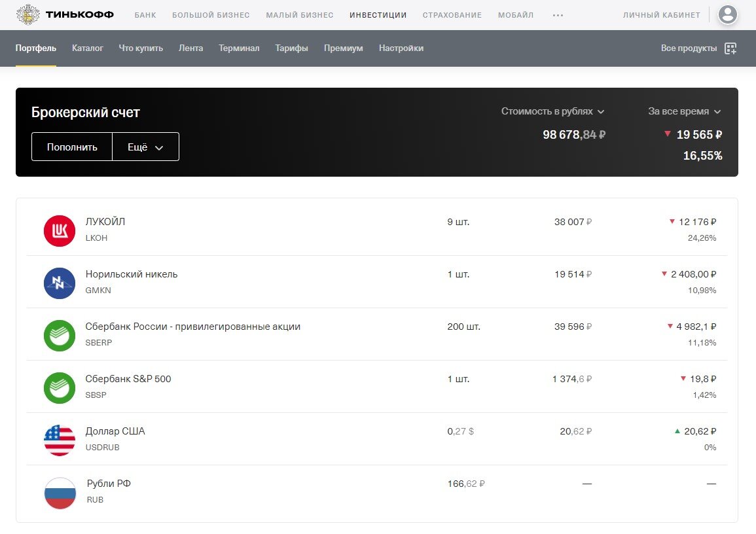Switch to the 'Что купить' tab

pos(141,48)
